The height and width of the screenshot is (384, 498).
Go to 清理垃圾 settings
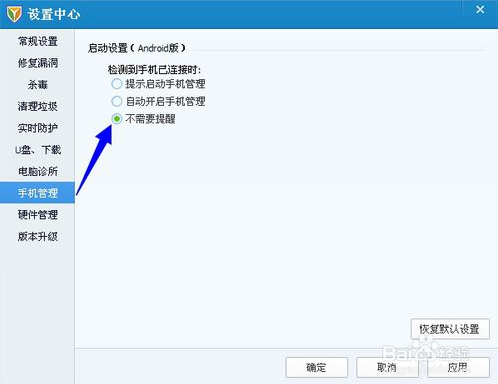tap(38, 106)
